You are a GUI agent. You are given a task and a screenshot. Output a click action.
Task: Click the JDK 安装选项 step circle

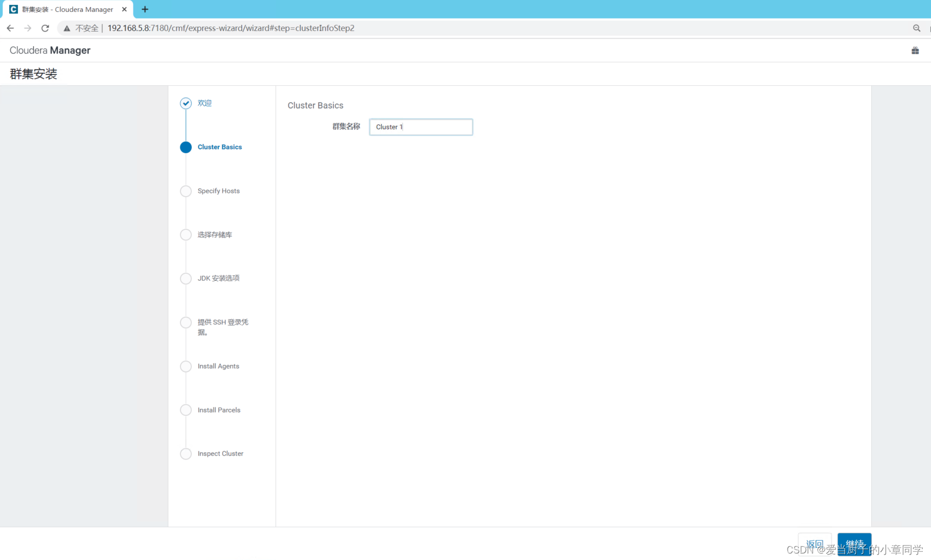(186, 279)
